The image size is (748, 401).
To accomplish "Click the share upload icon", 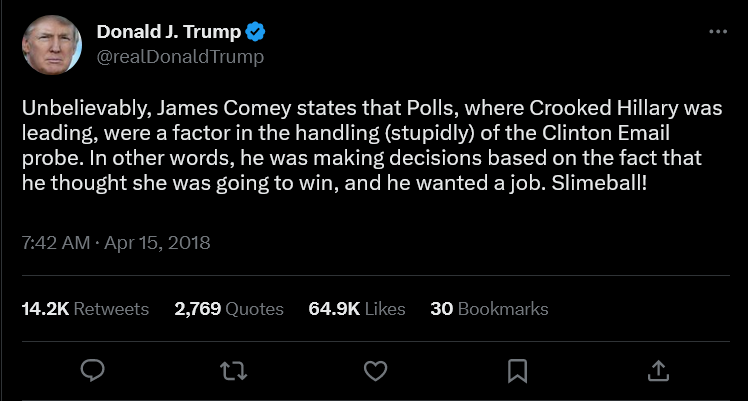I will pos(658,371).
